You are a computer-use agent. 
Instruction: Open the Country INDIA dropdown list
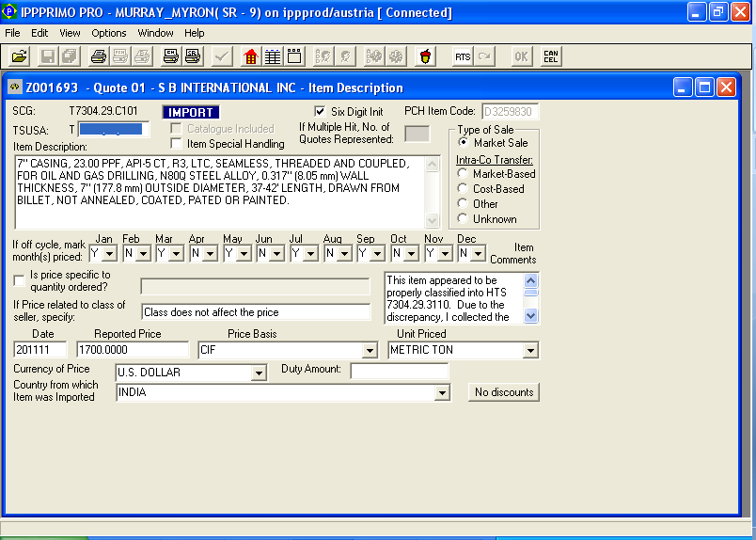coord(442,392)
